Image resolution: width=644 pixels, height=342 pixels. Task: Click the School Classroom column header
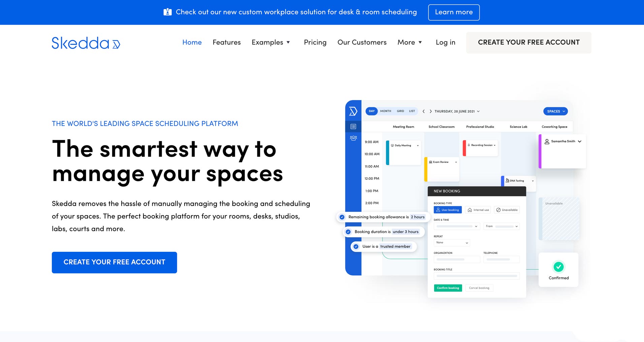(441, 127)
